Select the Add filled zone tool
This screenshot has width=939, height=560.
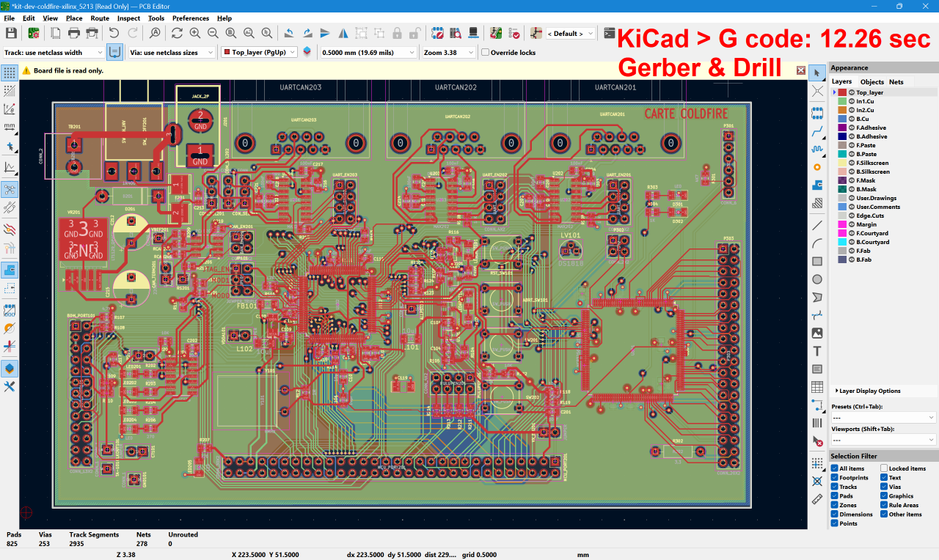click(x=817, y=185)
